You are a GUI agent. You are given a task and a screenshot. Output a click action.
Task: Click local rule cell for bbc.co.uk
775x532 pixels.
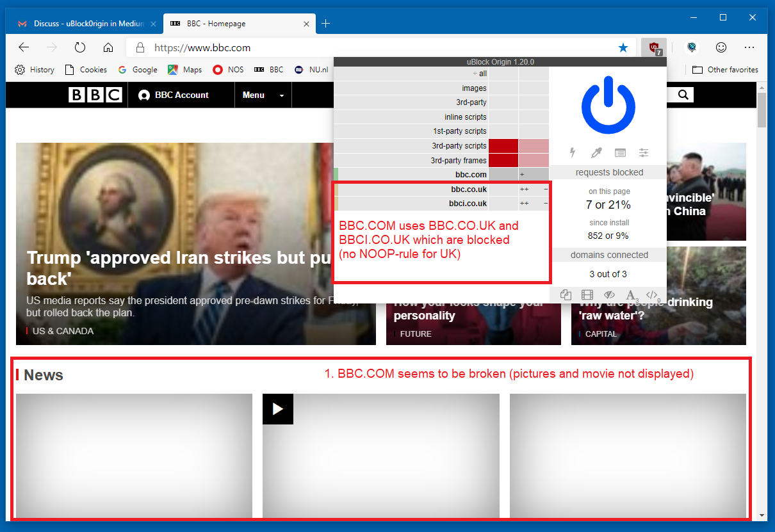click(534, 189)
